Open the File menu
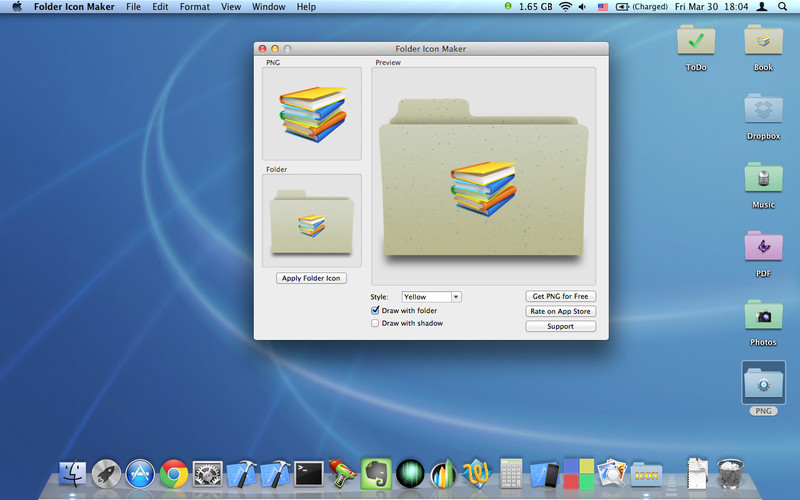Viewport: 800px width, 500px height. tap(133, 7)
